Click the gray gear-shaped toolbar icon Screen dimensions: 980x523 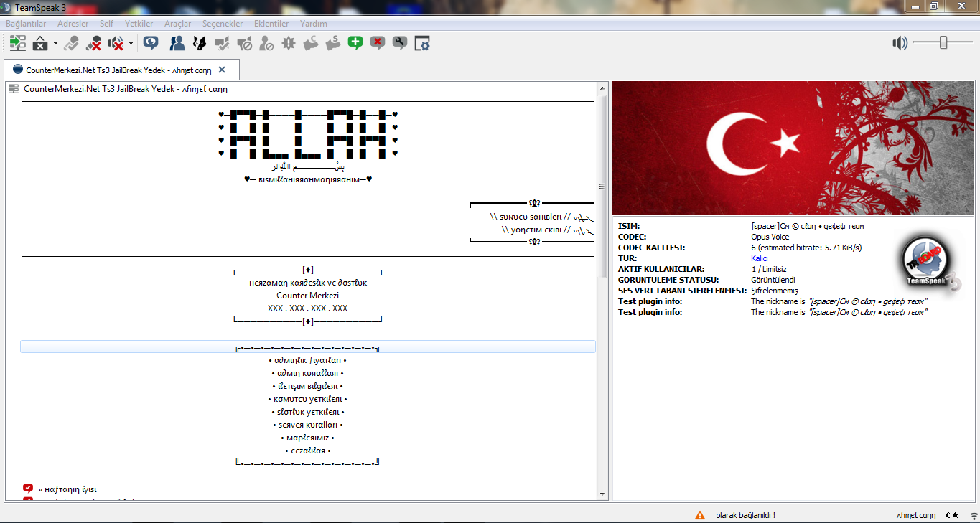click(289, 43)
